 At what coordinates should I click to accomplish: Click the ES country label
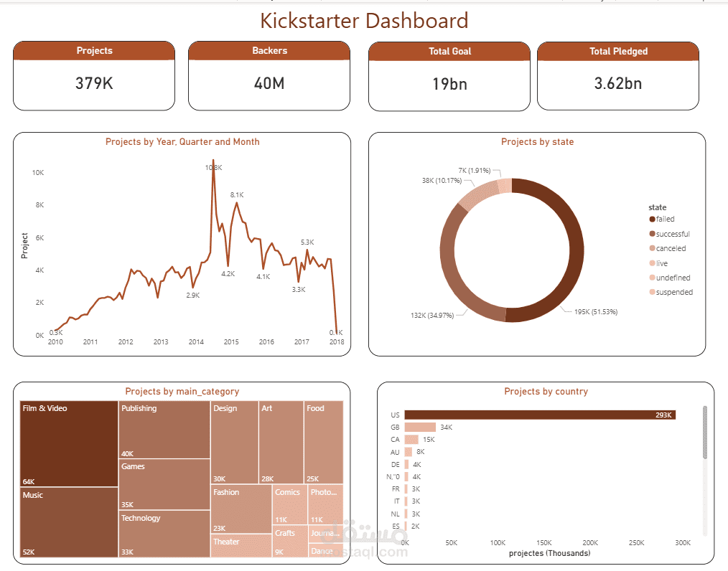click(x=396, y=526)
